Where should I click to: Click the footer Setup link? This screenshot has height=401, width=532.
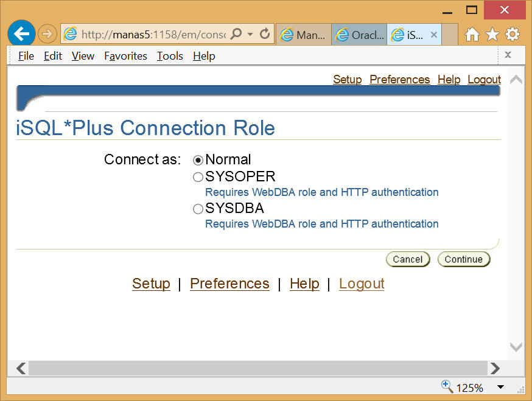[x=152, y=284]
